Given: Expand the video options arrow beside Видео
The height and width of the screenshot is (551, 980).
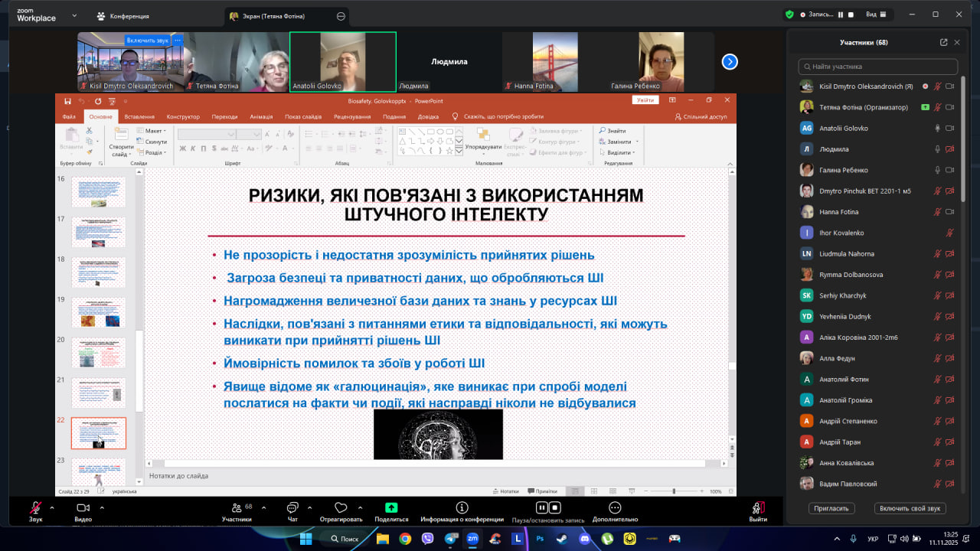Looking at the screenshot, I should click(100, 507).
